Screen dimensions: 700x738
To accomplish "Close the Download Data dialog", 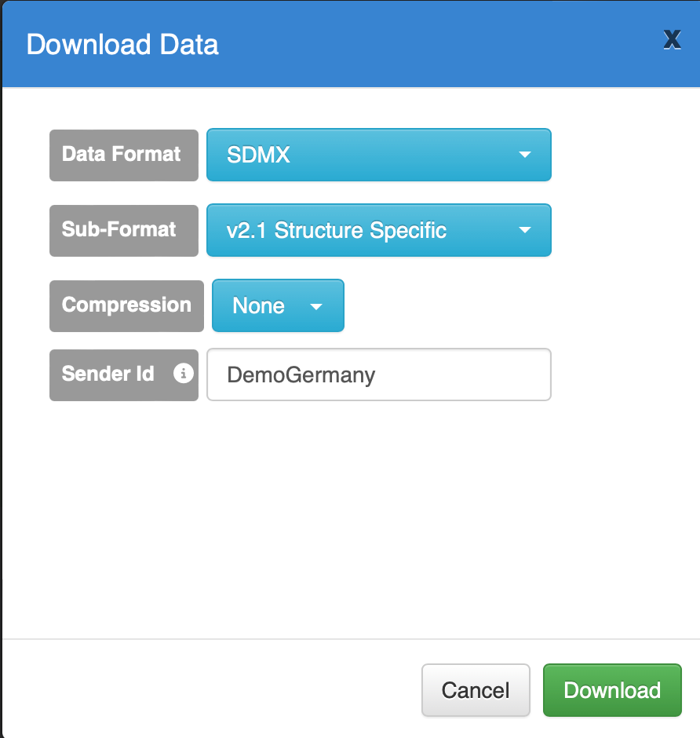I will [672, 41].
